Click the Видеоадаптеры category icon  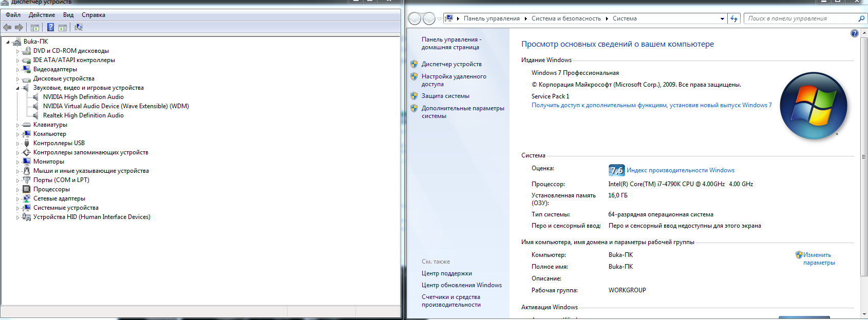click(x=27, y=69)
